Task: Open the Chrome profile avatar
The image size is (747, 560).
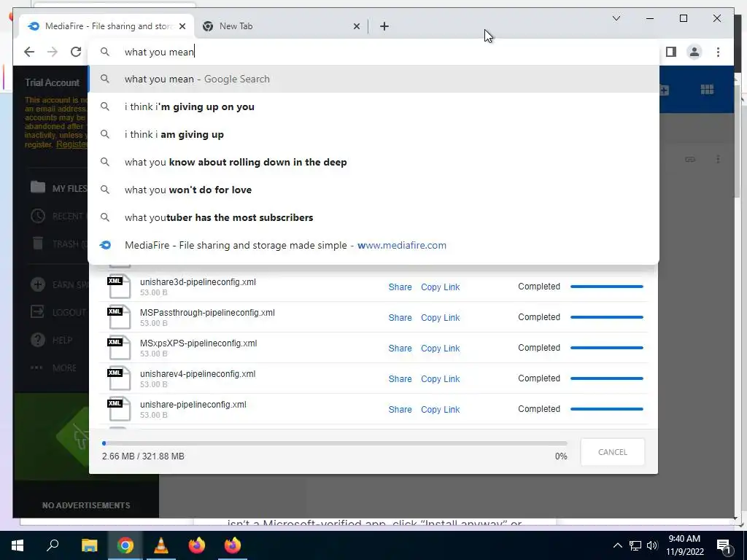Action: point(694,52)
